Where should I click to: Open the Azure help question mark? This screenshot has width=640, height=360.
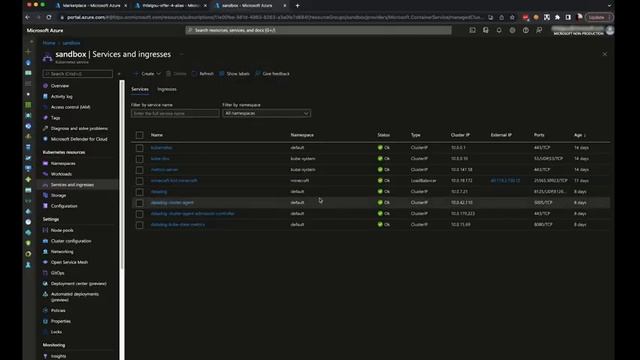coord(526,30)
